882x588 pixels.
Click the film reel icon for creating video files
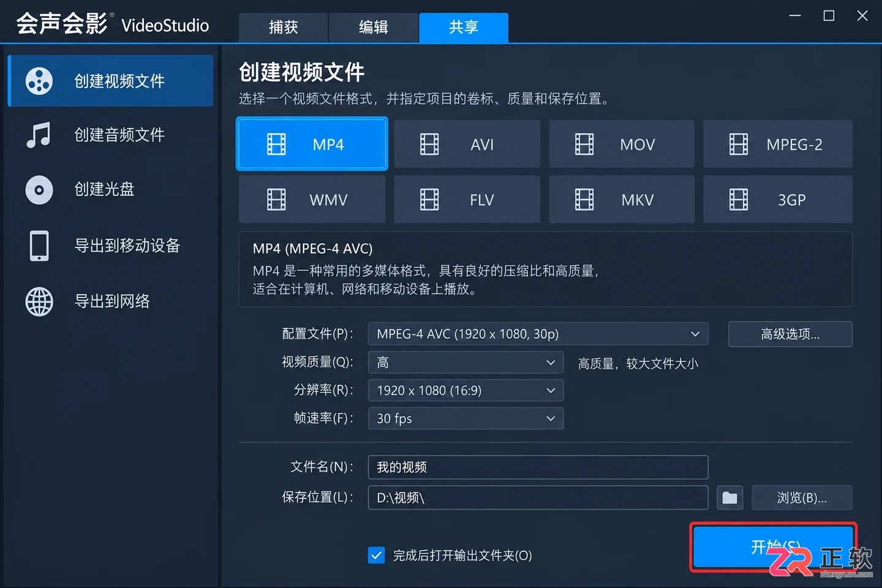coord(39,81)
